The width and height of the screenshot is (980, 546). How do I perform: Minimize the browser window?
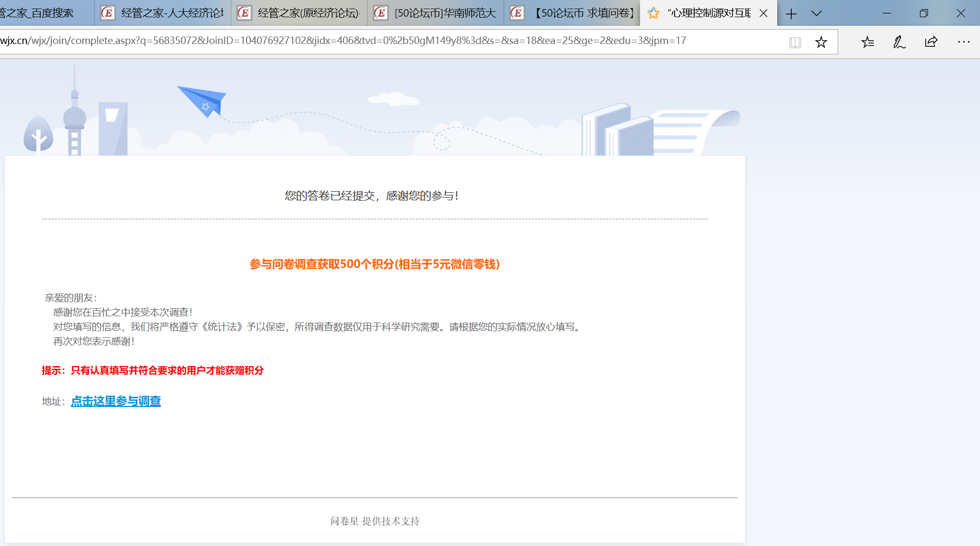point(887,13)
